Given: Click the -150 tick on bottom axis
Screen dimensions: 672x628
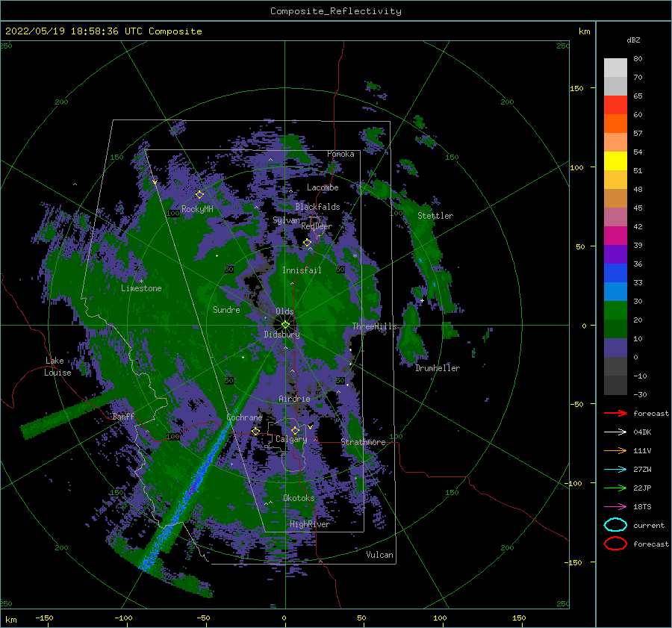Looking at the screenshot, I should 44,618.
